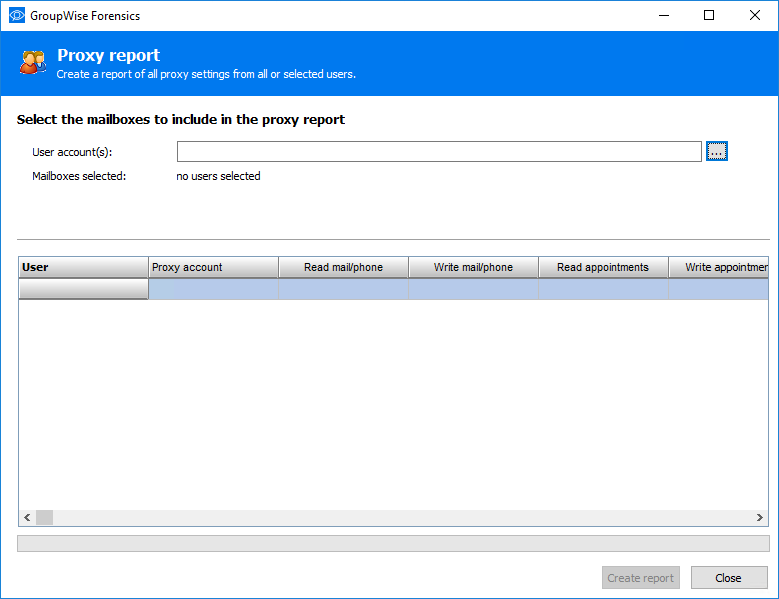
Task: Click the Proxy account column header
Action: (x=213, y=267)
